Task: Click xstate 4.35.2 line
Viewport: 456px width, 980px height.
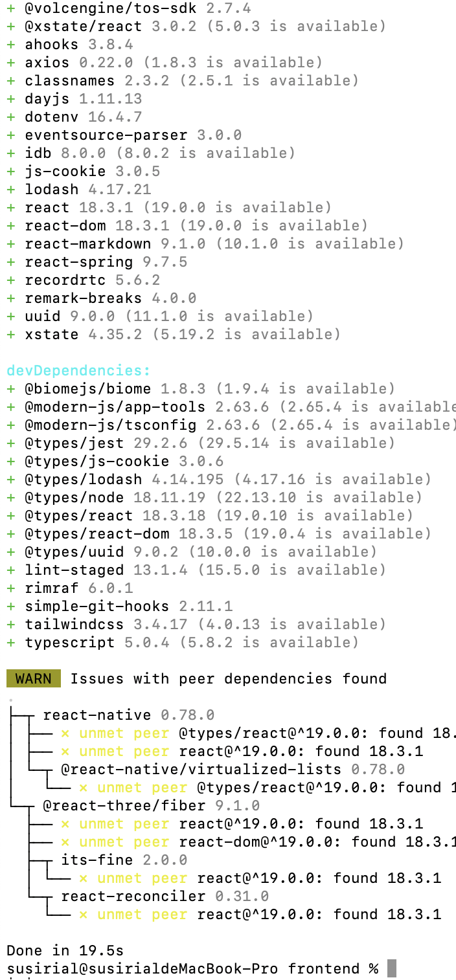Action: tap(174, 335)
